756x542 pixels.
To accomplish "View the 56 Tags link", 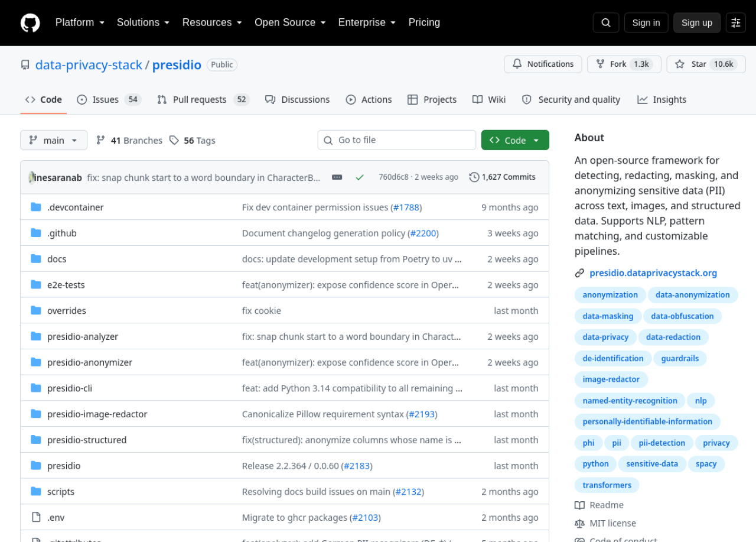I will click(193, 140).
